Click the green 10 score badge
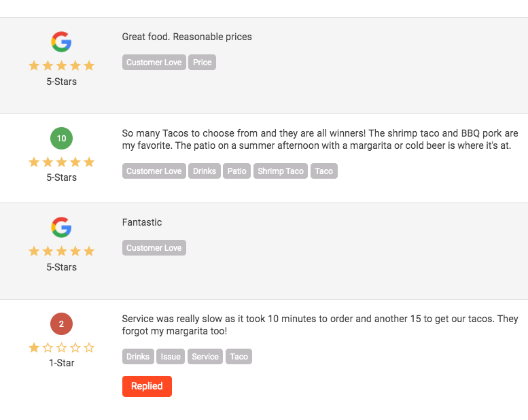Screen dimensions: 528x420 (x=61, y=138)
